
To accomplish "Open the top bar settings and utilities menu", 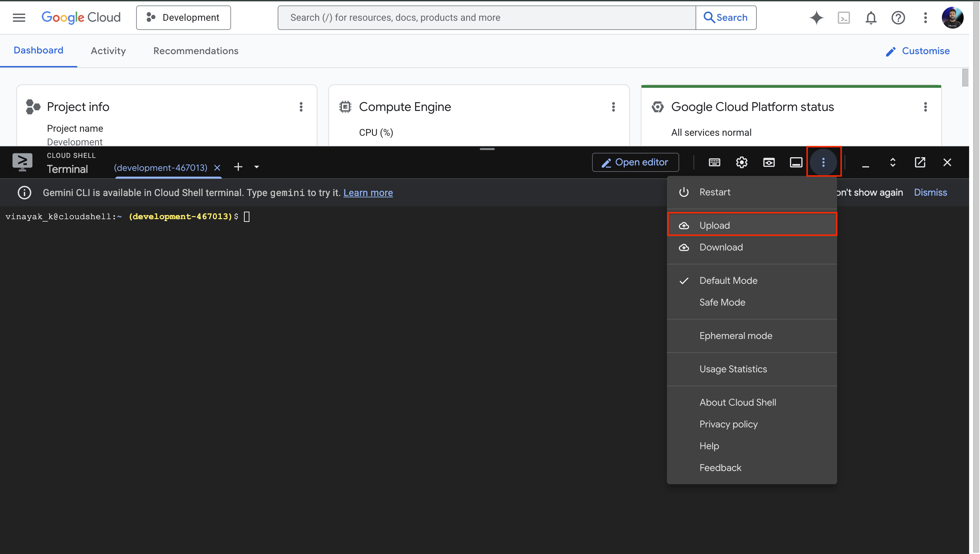I will coord(926,17).
